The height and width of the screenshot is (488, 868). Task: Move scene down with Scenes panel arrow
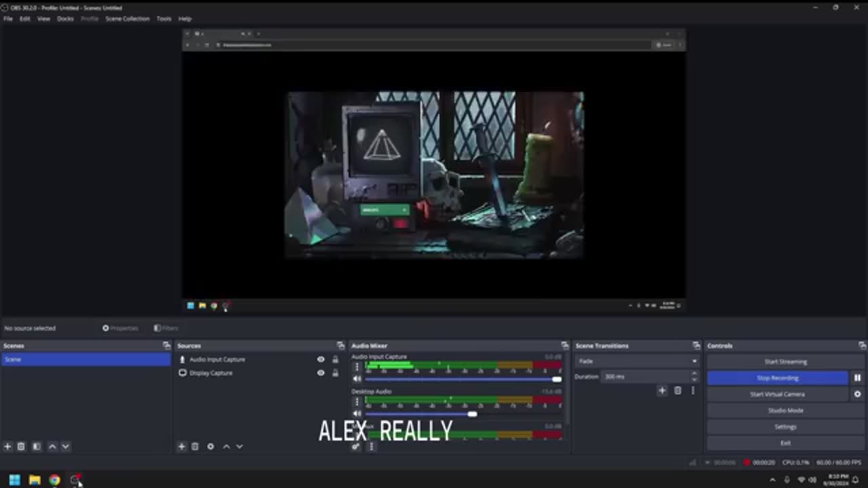(65, 447)
